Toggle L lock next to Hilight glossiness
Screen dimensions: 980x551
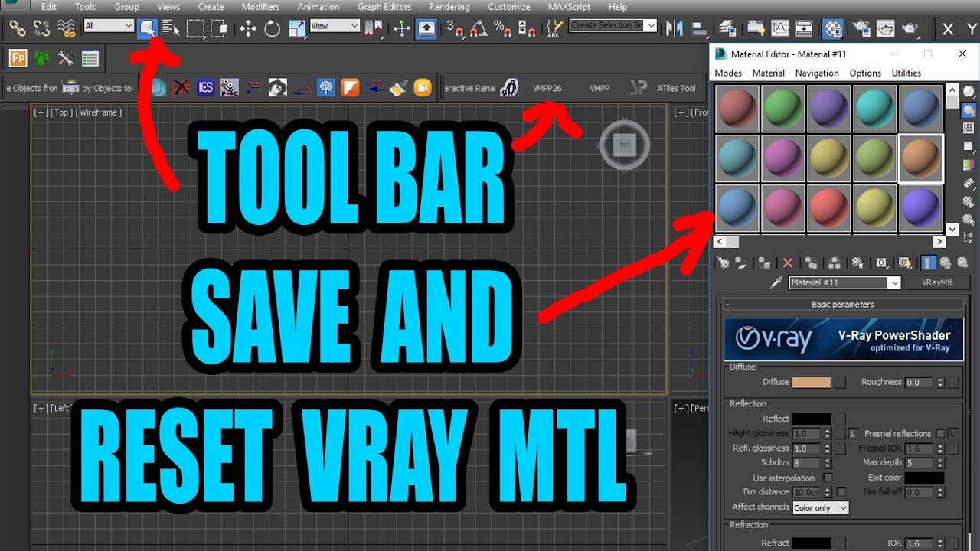point(854,433)
